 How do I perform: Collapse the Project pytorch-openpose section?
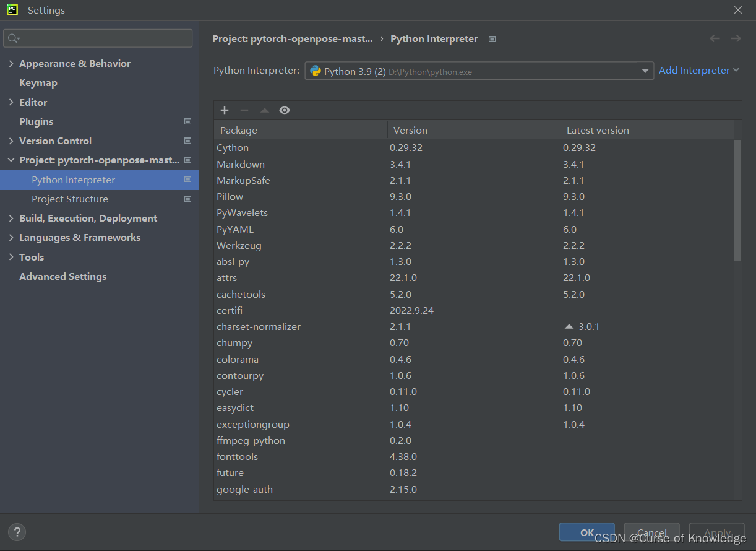pos(11,160)
